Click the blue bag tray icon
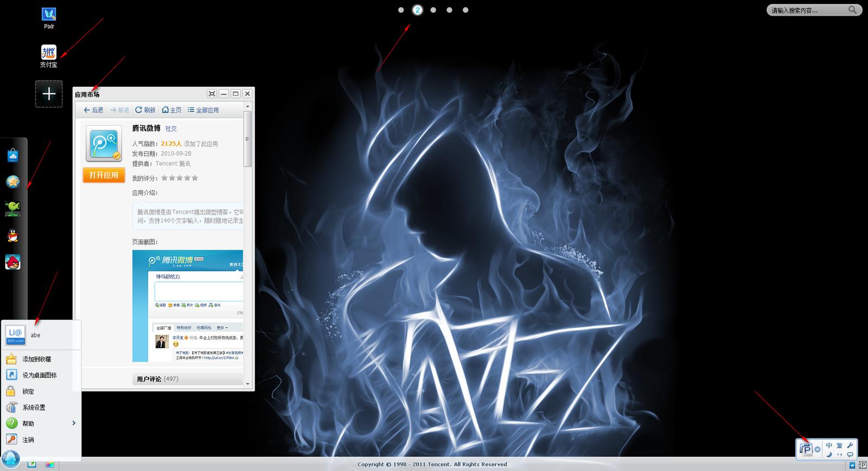The image size is (868, 471). 852,465
